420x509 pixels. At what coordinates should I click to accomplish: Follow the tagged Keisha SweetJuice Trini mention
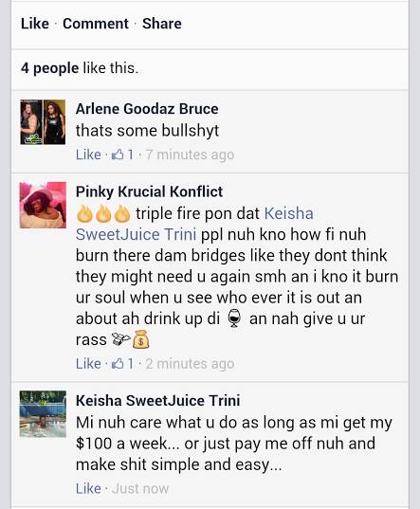pyautogui.click(x=194, y=224)
